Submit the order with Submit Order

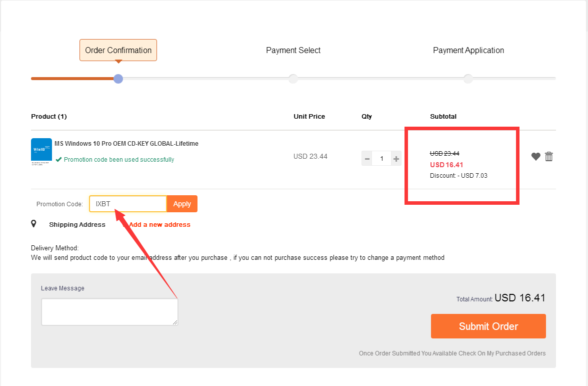pyautogui.click(x=488, y=326)
